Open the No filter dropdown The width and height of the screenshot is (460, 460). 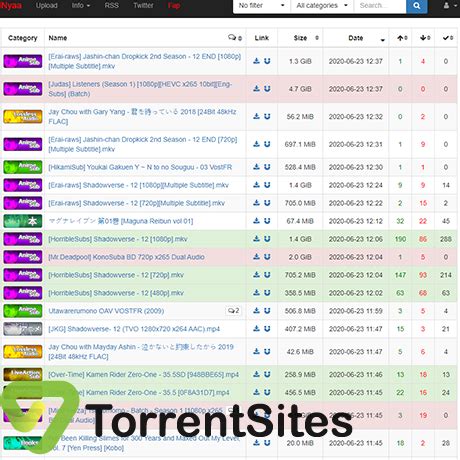[261, 6]
